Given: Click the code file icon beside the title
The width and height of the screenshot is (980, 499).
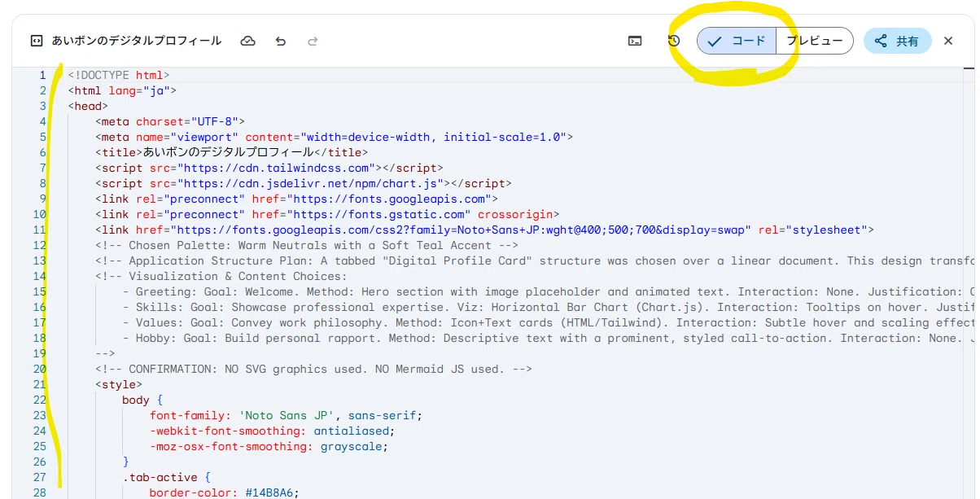Looking at the screenshot, I should 36,41.
